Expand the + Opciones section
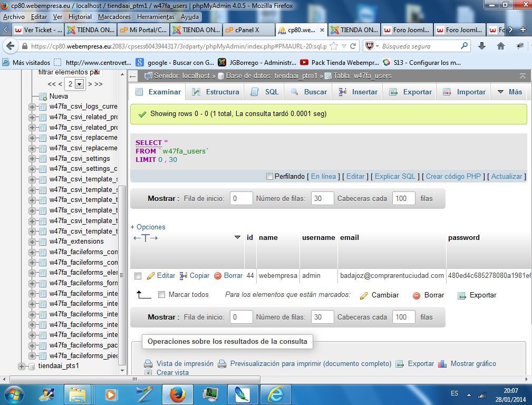This screenshot has width=532, height=405. coord(148,227)
